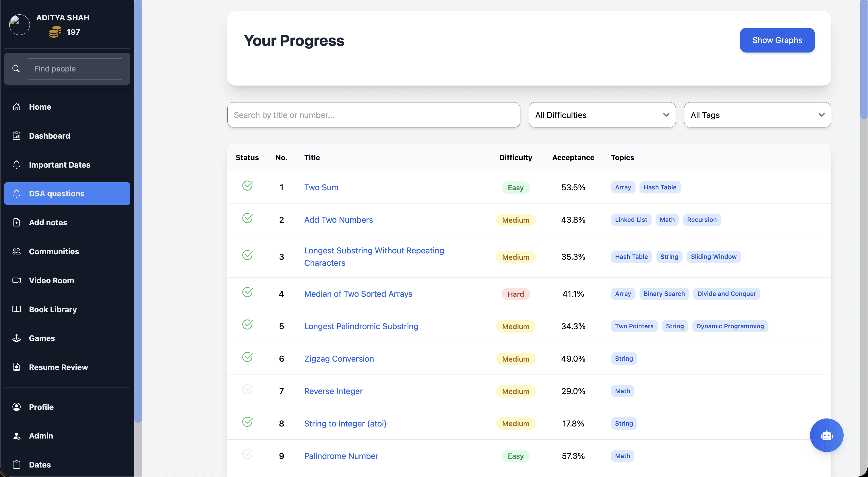Toggle solved status for Palindrome Number
The width and height of the screenshot is (868, 477).
pos(247,454)
